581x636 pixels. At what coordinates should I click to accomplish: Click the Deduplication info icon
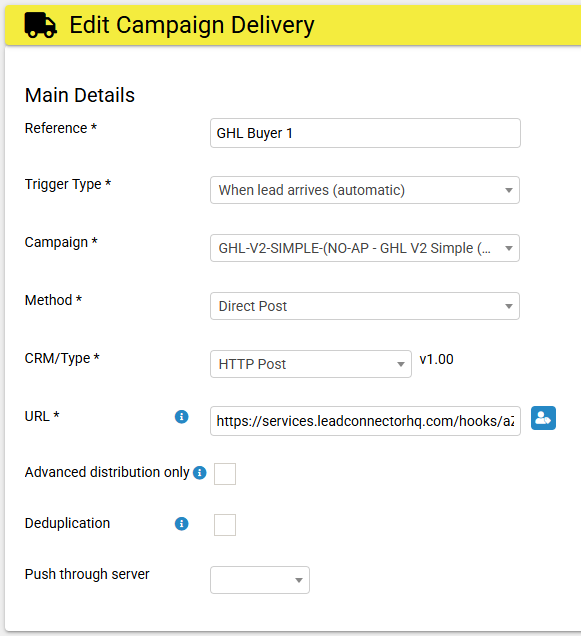tap(181, 524)
